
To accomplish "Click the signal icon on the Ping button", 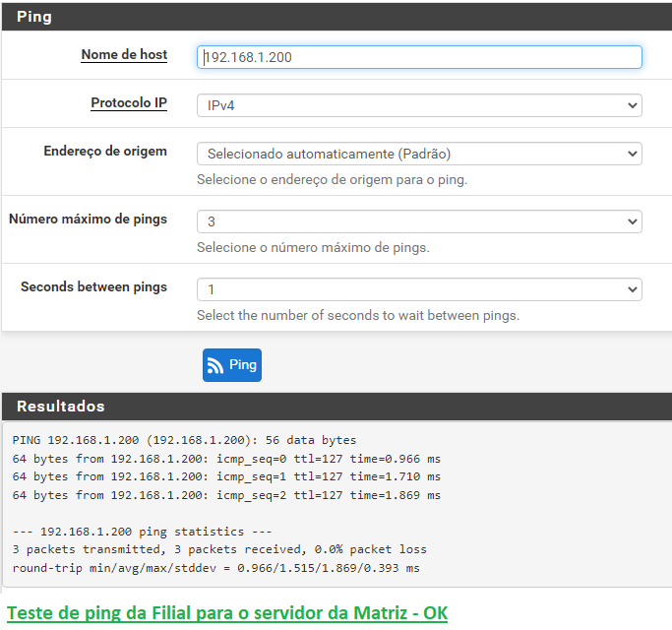I will [x=216, y=365].
